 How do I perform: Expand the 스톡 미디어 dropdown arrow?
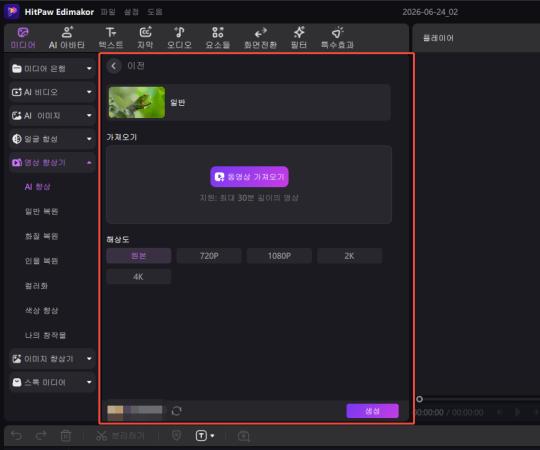pyautogui.click(x=89, y=382)
